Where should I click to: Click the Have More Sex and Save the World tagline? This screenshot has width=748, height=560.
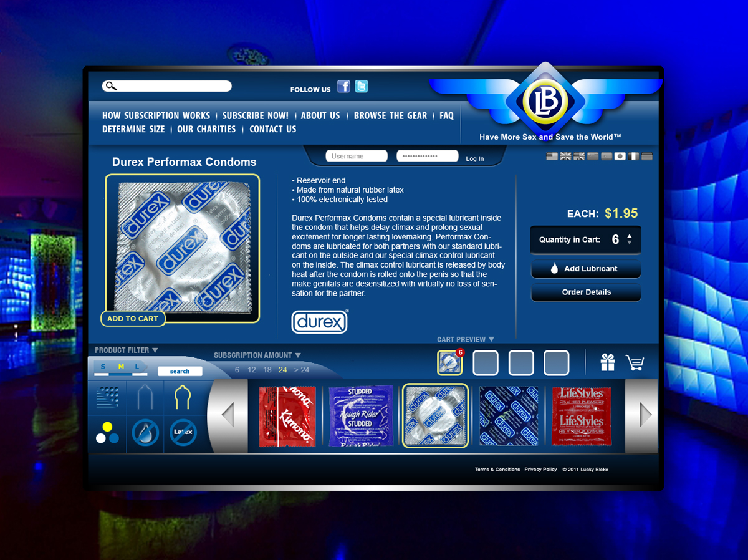coord(550,137)
